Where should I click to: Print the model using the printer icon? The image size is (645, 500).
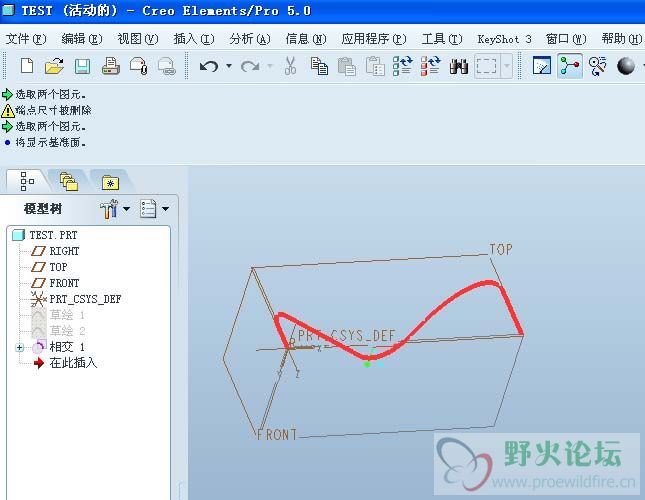111,66
